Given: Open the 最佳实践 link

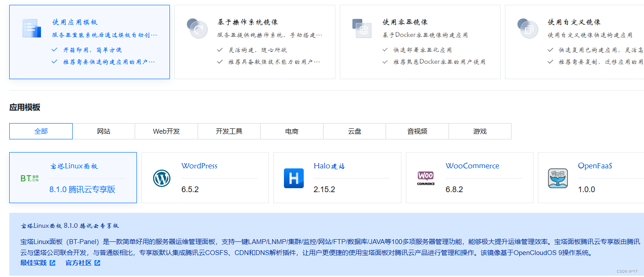Looking at the screenshot, I should tap(34, 263).
